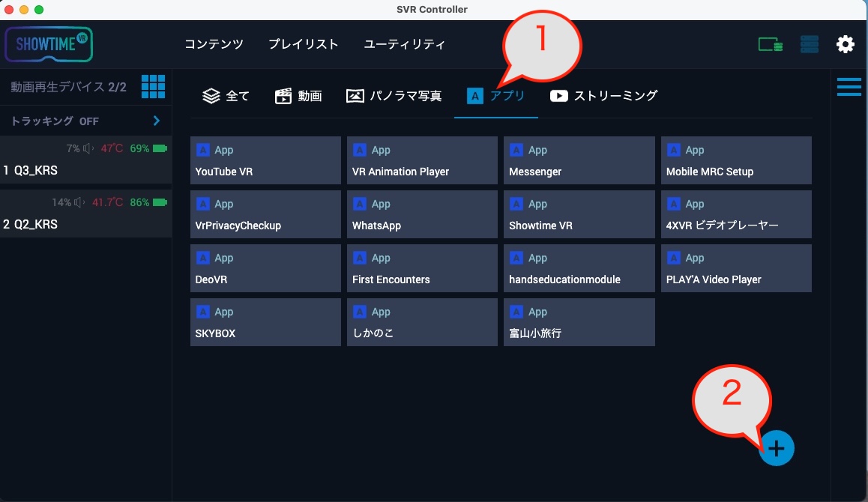Click the 動画再生デバイス 2/2 header

coord(69,87)
